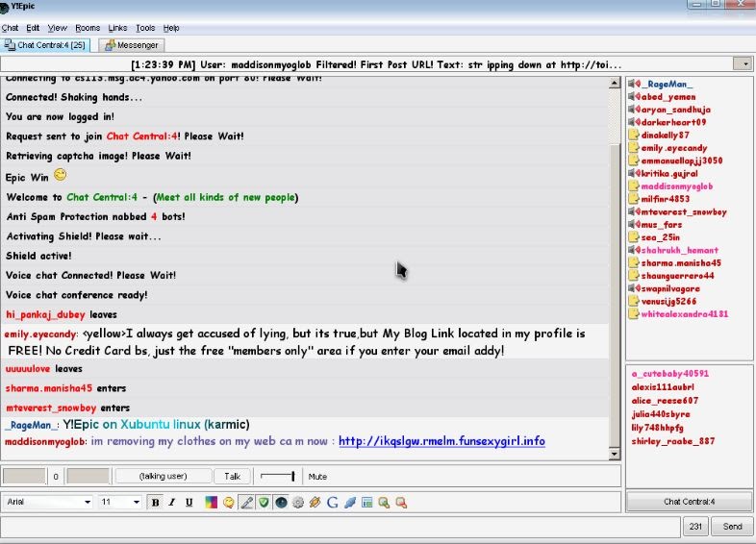Switch to the Messenger tab

pyautogui.click(x=131, y=45)
